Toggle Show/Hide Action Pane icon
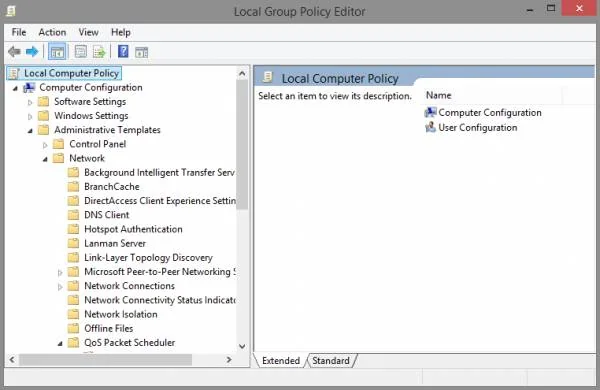Viewport: 600px width, 390px height. pos(142,52)
